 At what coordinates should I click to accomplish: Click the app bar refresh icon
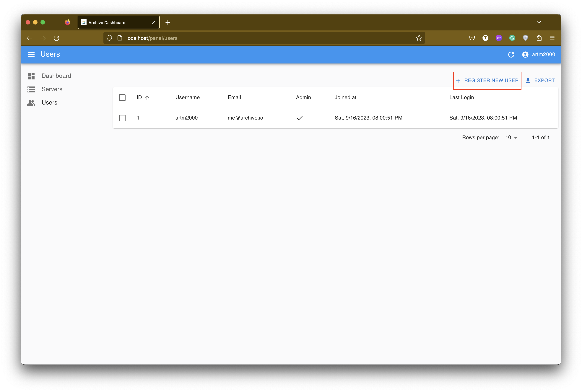[511, 54]
